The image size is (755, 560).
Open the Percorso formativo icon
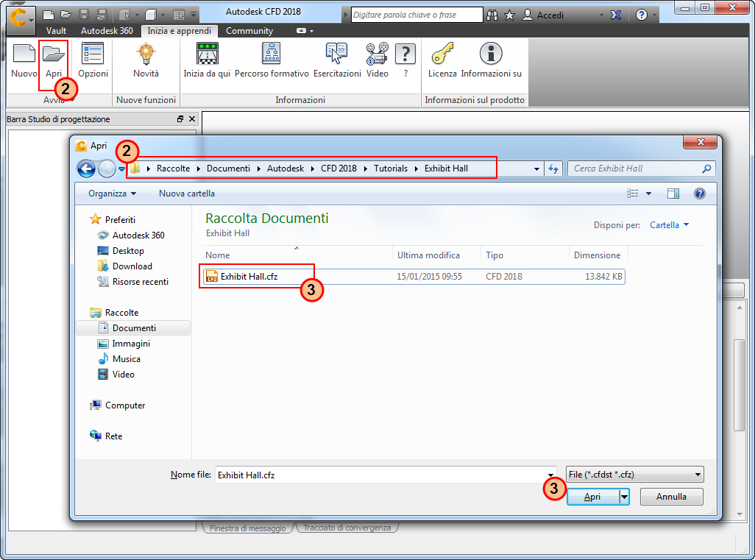click(272, 54)
